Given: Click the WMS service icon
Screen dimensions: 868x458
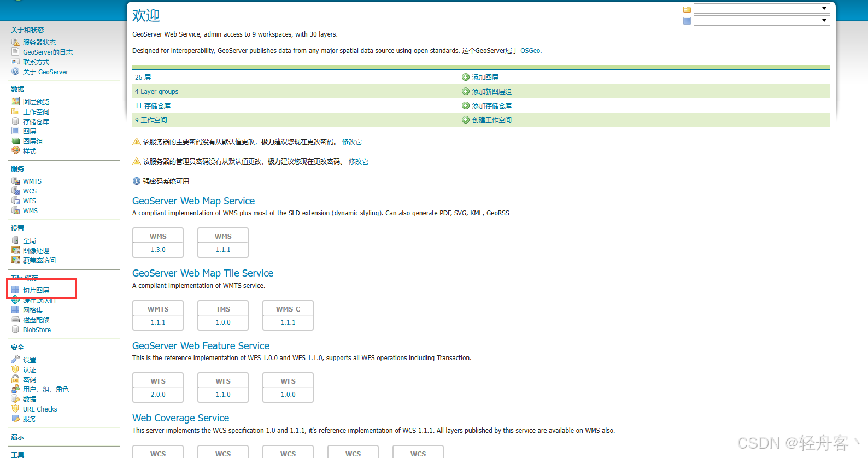Looking at the screenshot, I should pyautogui.click(x=15, y=210).
